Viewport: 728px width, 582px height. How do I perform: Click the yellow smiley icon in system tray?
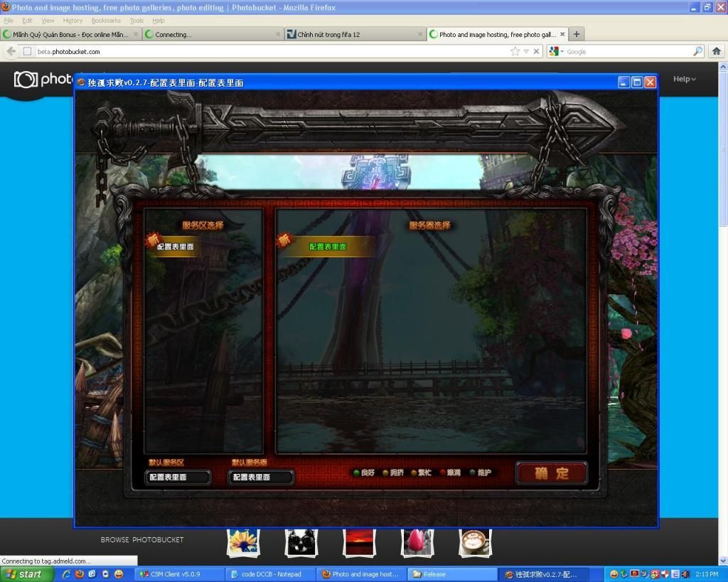click(614, 574)
